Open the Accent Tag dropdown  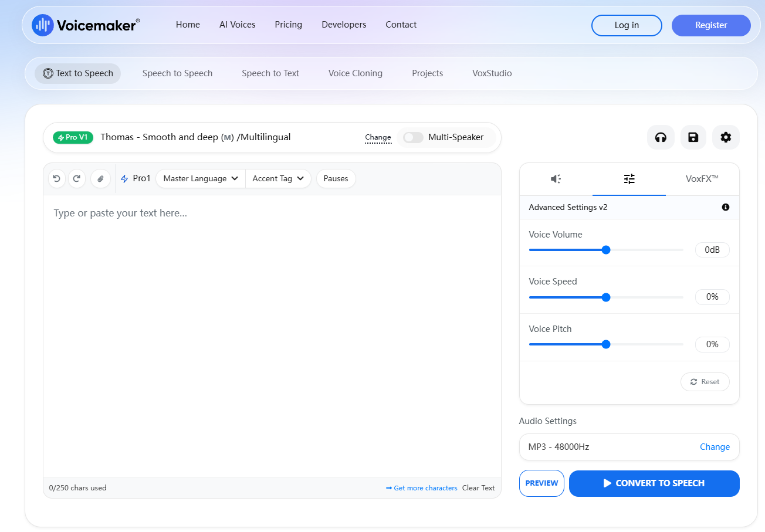(278, 178)
